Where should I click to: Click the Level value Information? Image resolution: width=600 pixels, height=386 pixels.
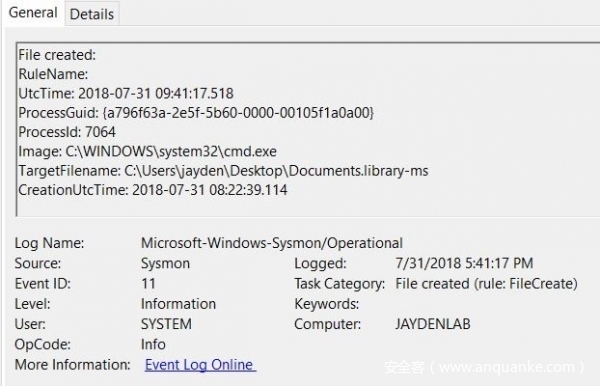pyautogui.click(x=178, y=304)
